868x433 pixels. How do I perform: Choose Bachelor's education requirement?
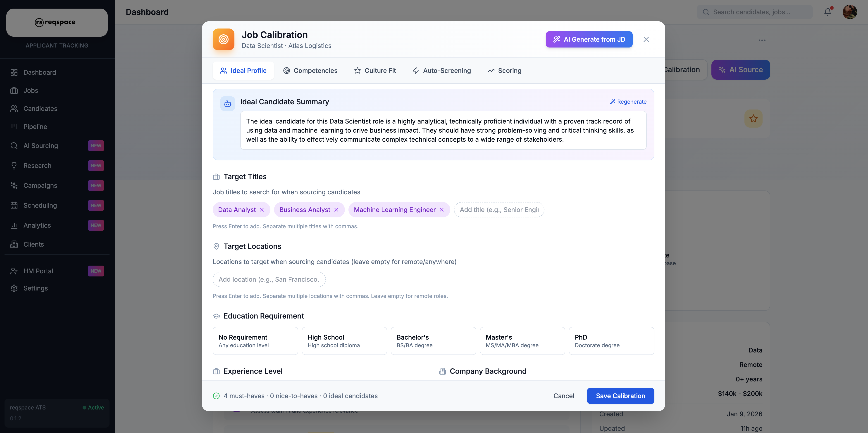[x=433, y=341]
